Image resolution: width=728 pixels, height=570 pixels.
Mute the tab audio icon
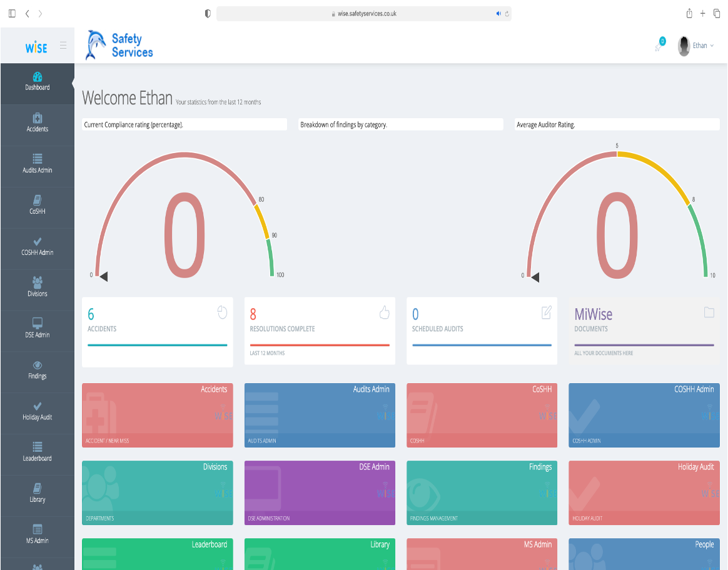coord(498,14)
